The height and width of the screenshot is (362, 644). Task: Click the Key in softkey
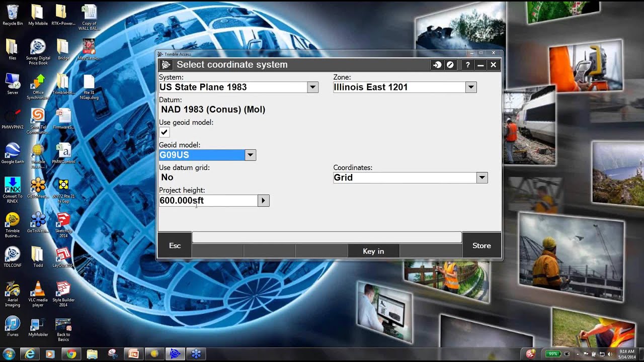(373, 251)
